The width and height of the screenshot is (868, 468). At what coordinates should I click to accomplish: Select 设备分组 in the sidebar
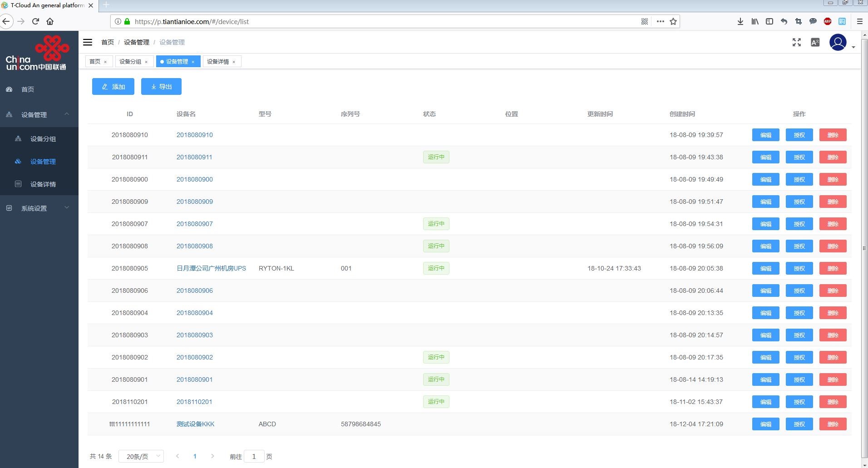pyautogui.click(x=43, y=139)
